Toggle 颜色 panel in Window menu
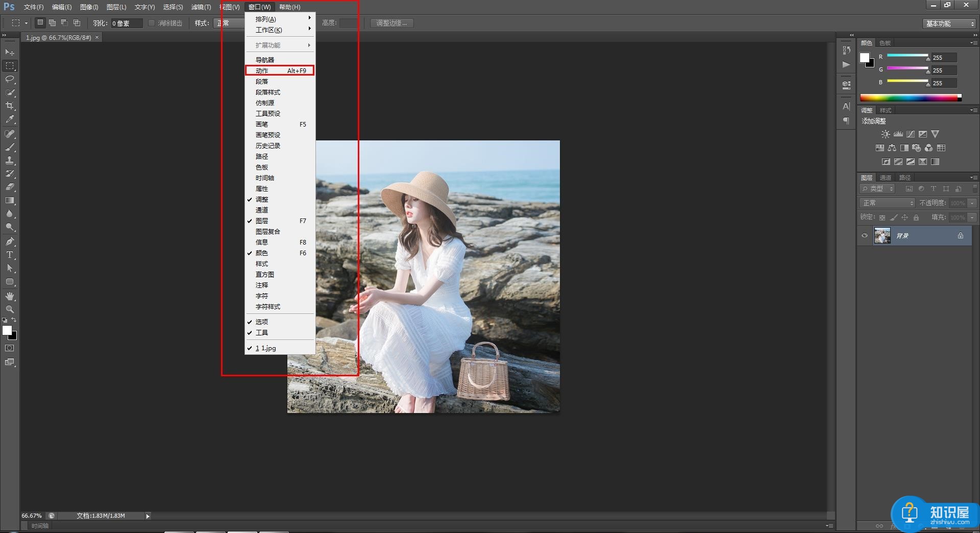 click(280, 253)
